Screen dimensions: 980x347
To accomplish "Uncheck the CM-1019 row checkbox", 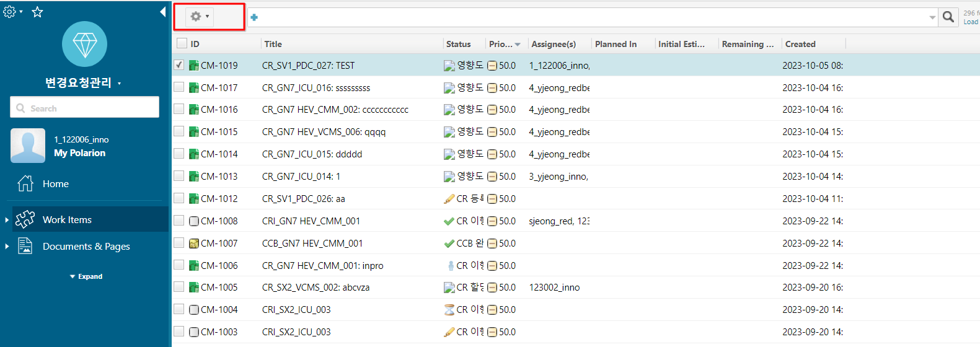I will click(x=179, y=65).
